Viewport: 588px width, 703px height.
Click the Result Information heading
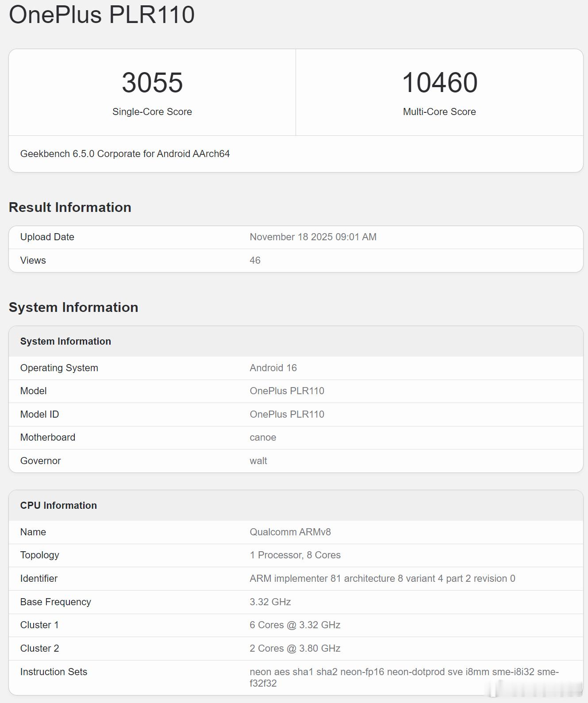pos(70,207)
